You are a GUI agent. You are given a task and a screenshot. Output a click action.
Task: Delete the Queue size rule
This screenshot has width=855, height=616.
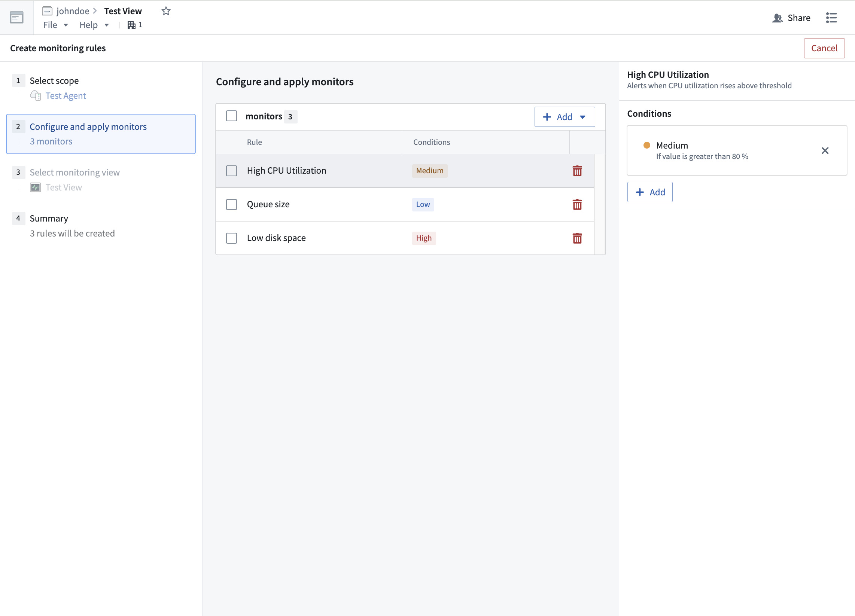click(577, 204)
